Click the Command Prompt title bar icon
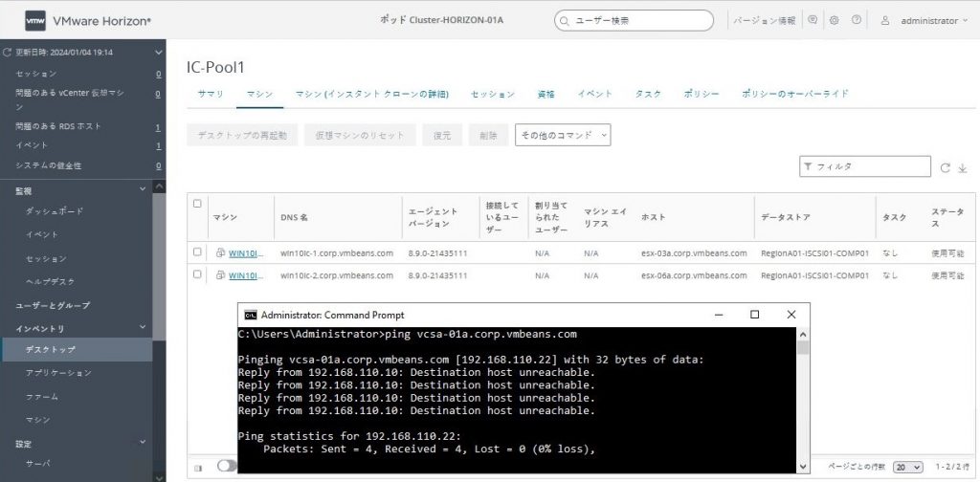 pyautogui.click(x=251, y=315)
